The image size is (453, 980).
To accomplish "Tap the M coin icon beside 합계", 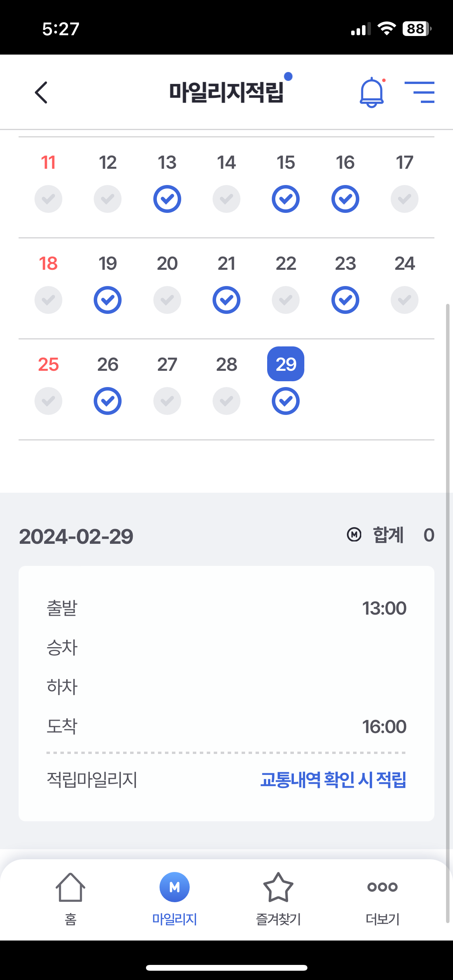I will tap(354, 535).
